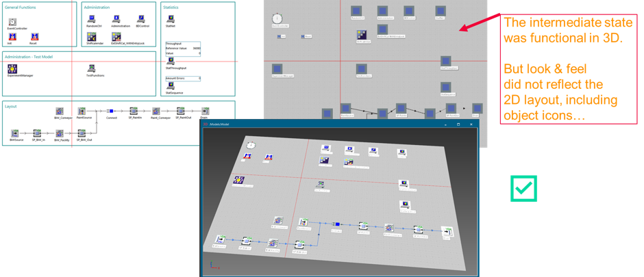Select the EventController clock in 2D layout
644x277 pixels.
(x=13, y=23)
